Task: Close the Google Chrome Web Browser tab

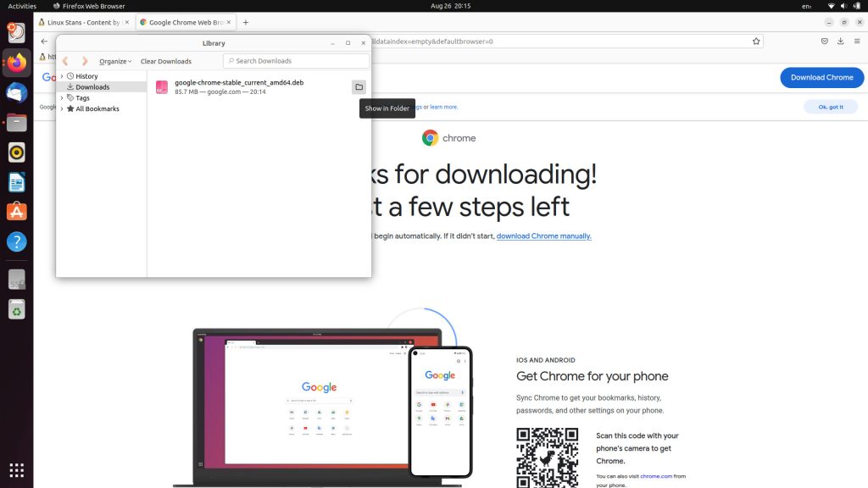Action: click(x=229, y=23)
